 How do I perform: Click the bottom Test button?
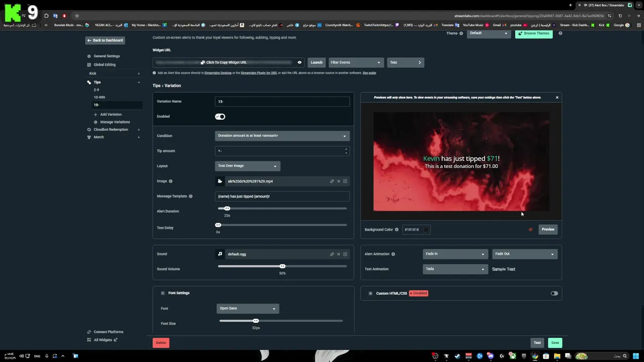click(537, 343)
